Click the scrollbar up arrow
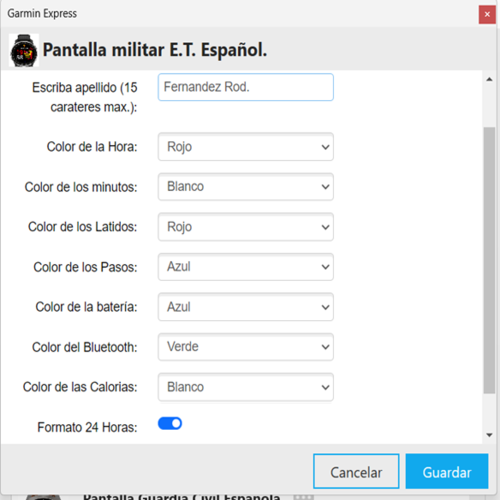Viewport: 500px width, 500px height. (x=489, y=79)
